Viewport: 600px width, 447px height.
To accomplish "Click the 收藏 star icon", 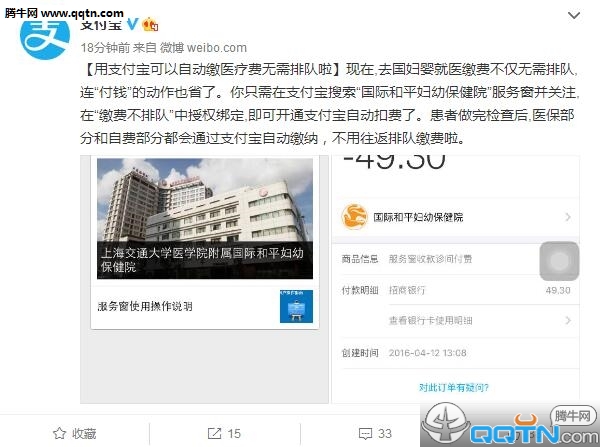I will tap(59, 434).
